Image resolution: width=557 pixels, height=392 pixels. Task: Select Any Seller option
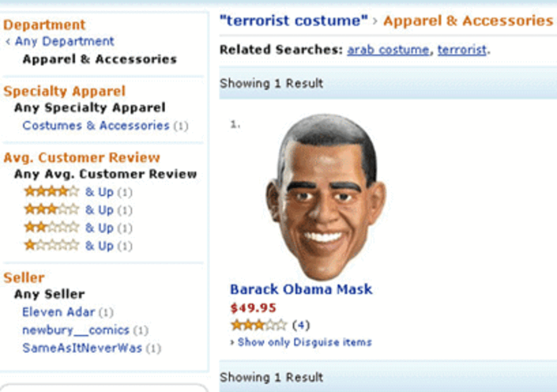pyautogui.click(x=49, y=294)
